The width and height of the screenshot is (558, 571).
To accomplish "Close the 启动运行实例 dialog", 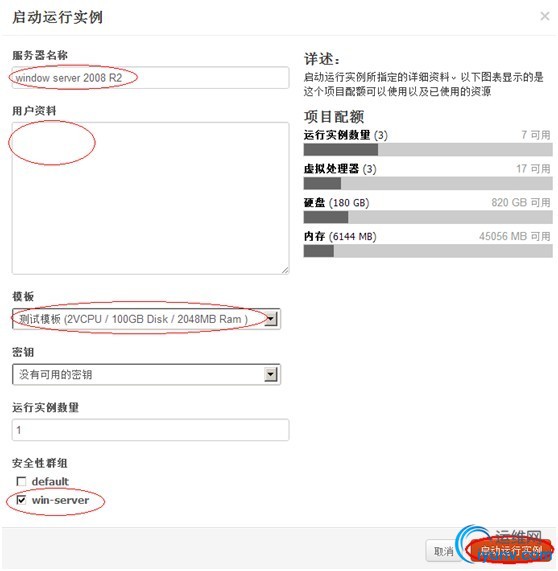I will coord(545,16).
